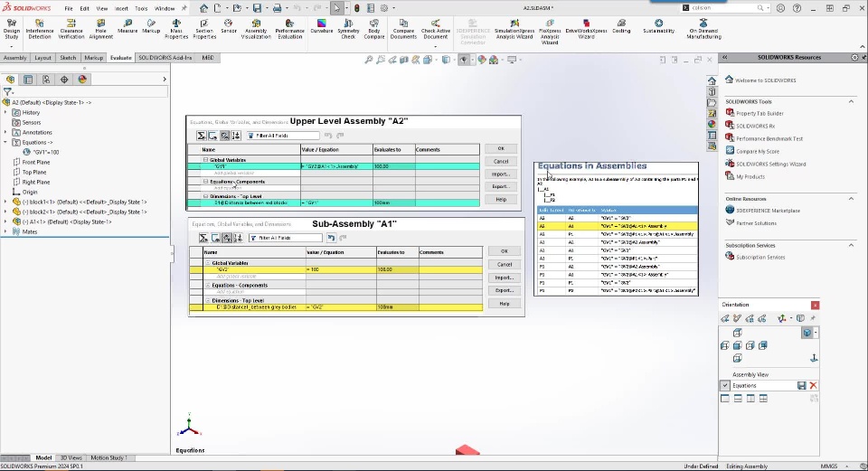Open the Motion Study 1 tab
868x471 pixels.
[108, 457]
